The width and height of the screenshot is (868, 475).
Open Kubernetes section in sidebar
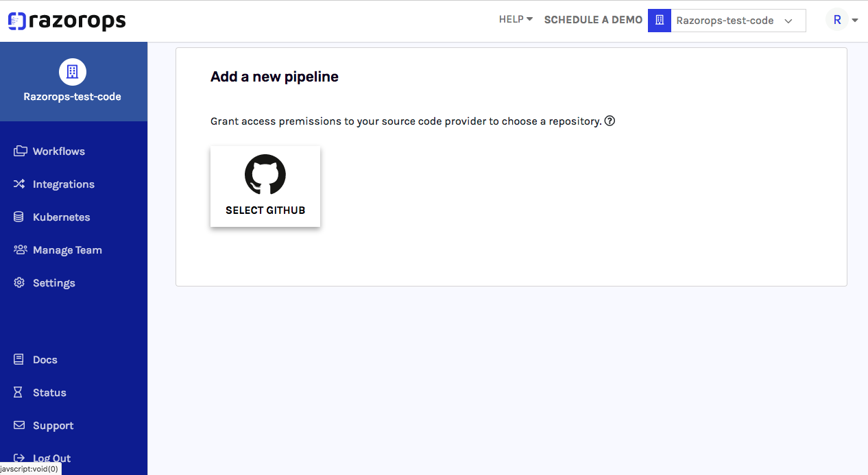pos(61,217)
